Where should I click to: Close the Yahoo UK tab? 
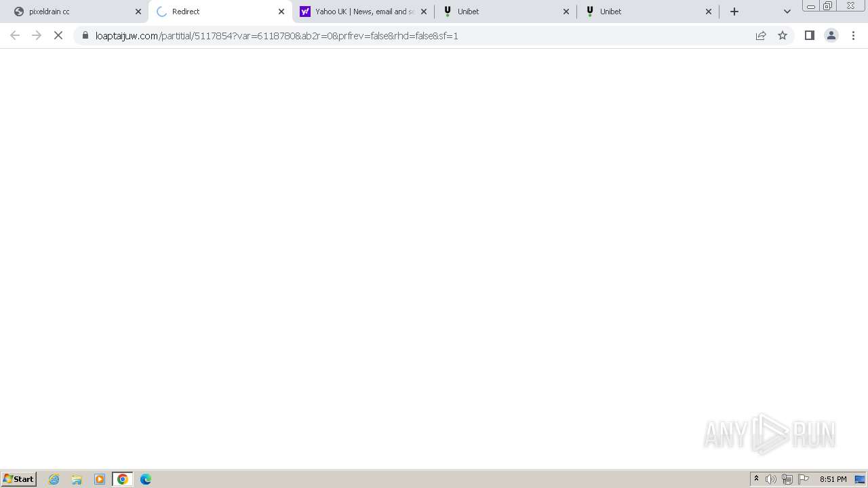coord(424,12)
